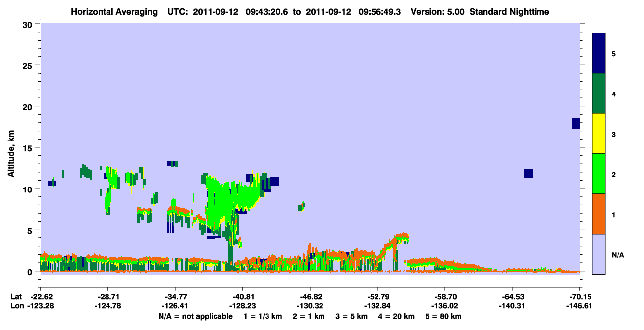Screen dimensions: 644x330
Task: Click the 'Altitude, km' axis label
Action: 11,152
